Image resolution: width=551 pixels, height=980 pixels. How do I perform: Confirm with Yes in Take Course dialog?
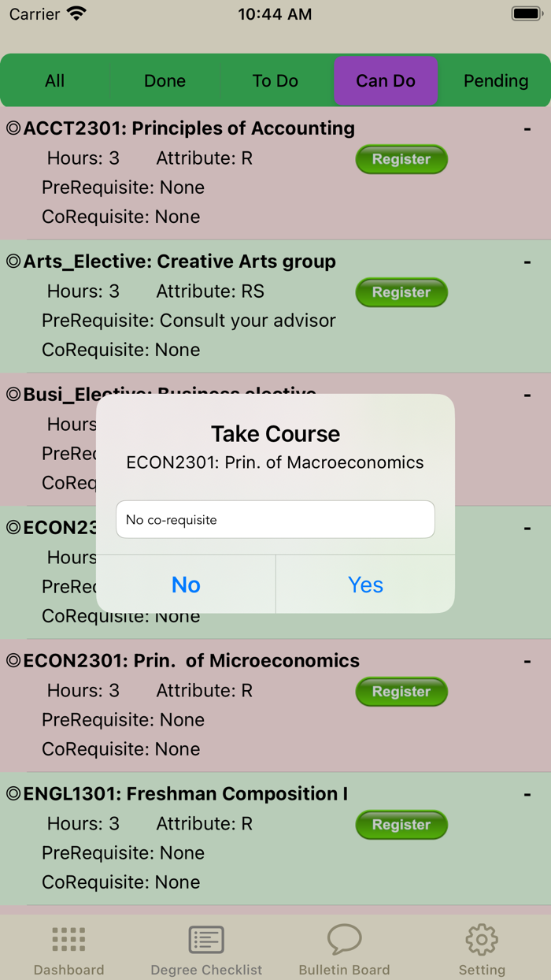point(364,585)
